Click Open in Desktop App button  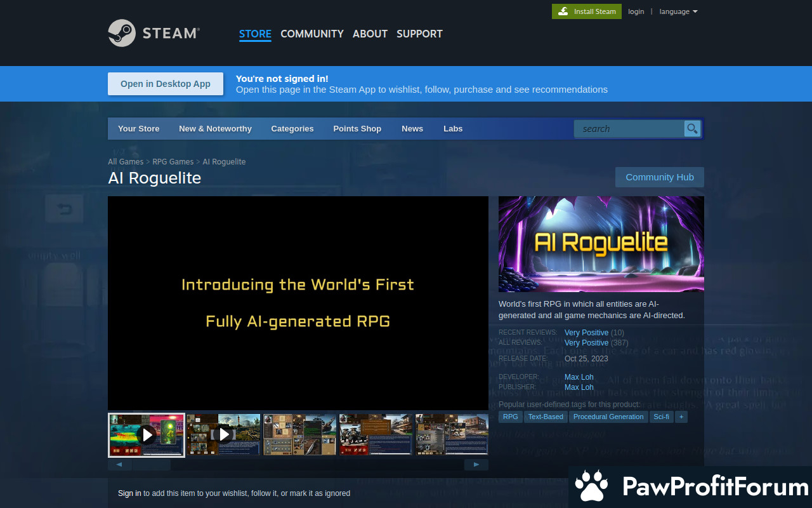point(166,84)
